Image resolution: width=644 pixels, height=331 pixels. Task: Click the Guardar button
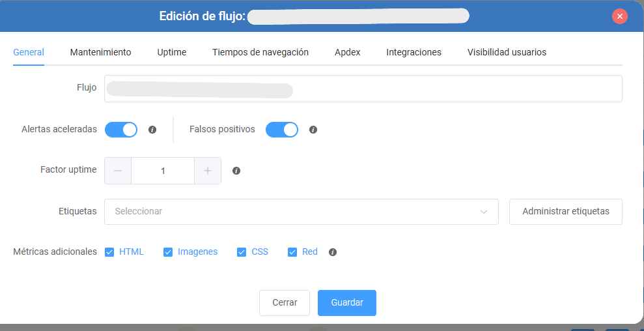(x=347, y=303)
